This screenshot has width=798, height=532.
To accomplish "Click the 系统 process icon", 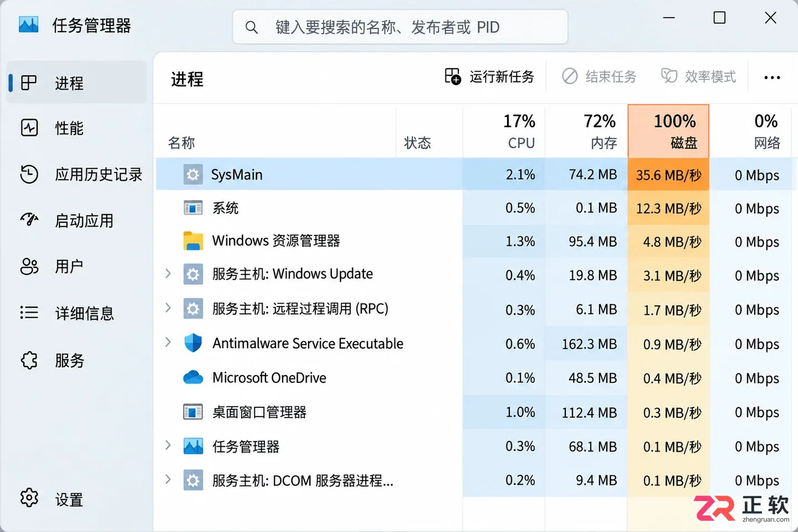I will [193, 208].
